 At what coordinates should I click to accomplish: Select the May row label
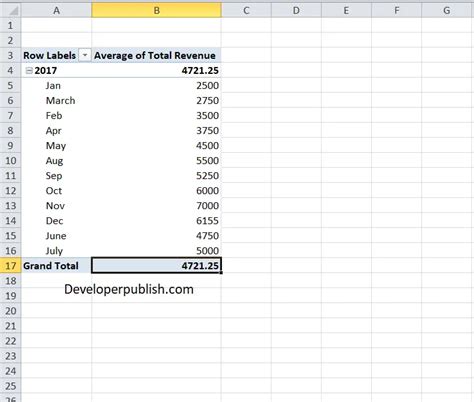56,146
